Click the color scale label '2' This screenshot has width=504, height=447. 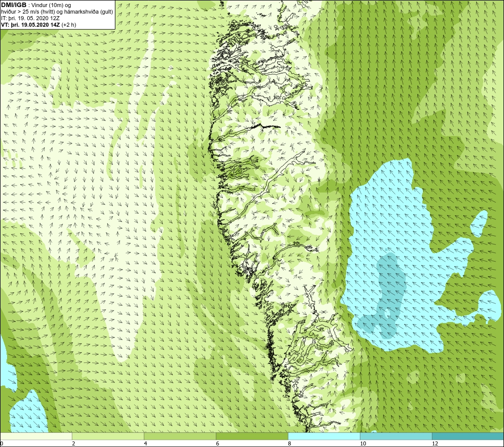pos(74,444)
